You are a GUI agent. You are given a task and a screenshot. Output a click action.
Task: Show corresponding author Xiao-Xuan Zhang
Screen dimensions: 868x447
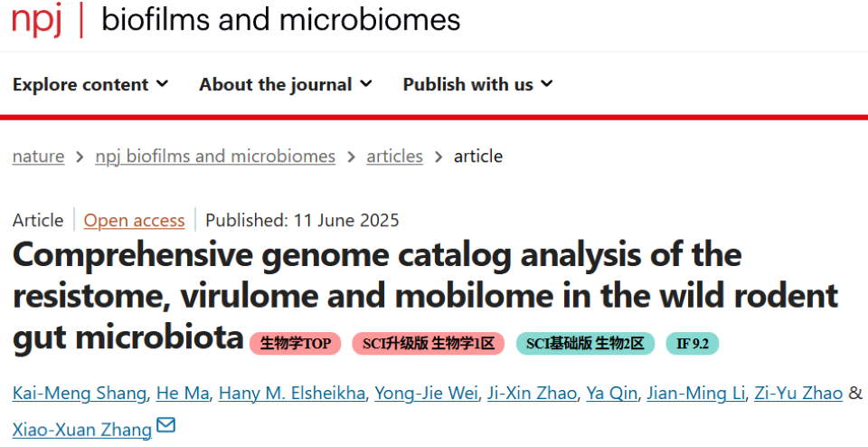pos(81,429)
